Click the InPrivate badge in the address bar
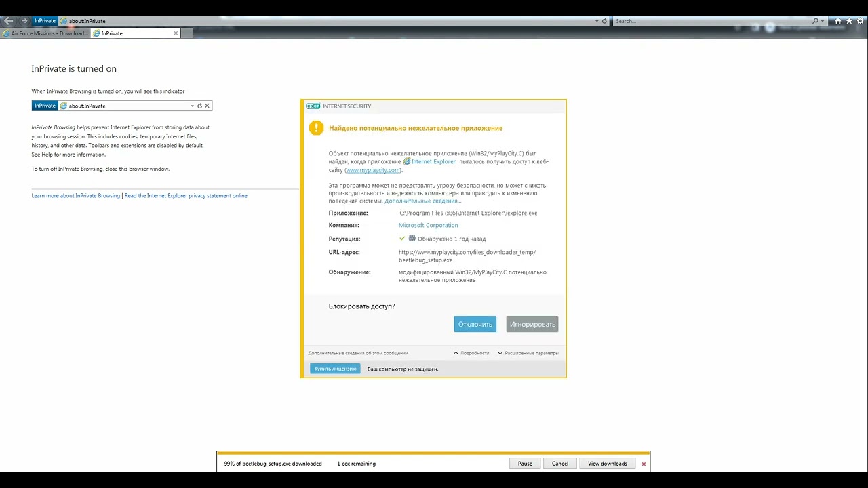868x488 pixels. (x=45, y=21)
